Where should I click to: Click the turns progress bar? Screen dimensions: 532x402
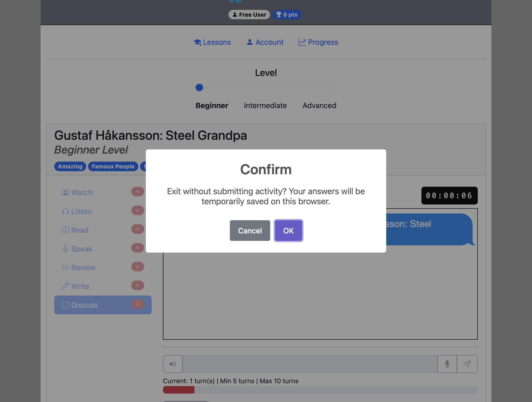pos(320,390)
